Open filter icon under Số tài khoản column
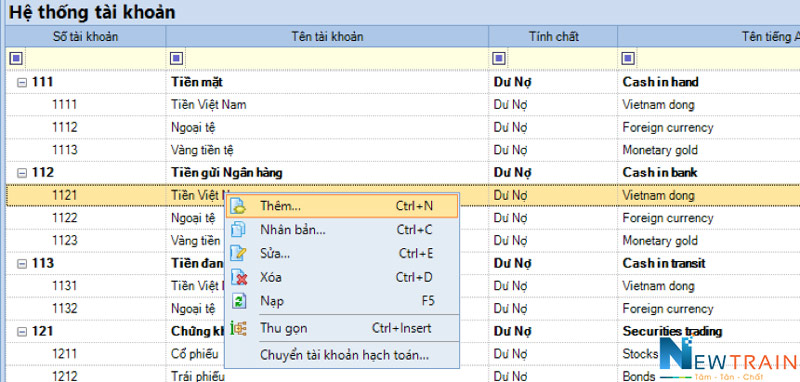This screenshot has height=382, width=800. point(16,59)
